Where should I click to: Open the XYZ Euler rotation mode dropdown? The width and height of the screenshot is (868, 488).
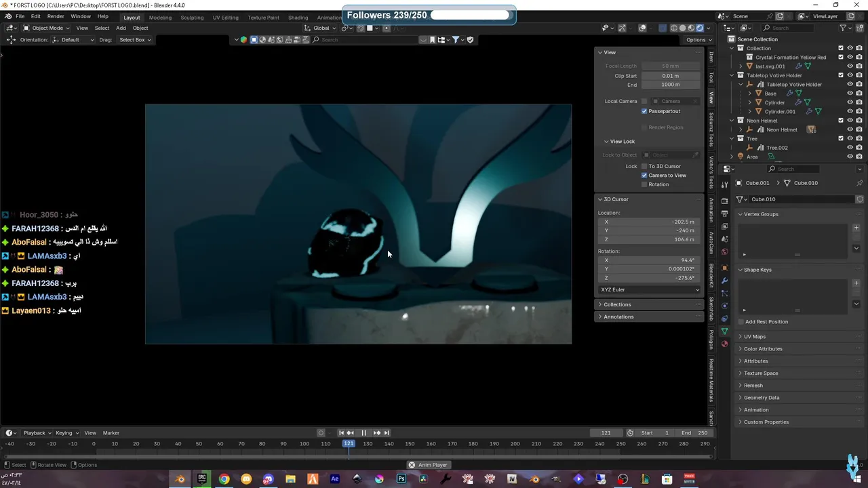pyautogui.click(x=650, y=289)
